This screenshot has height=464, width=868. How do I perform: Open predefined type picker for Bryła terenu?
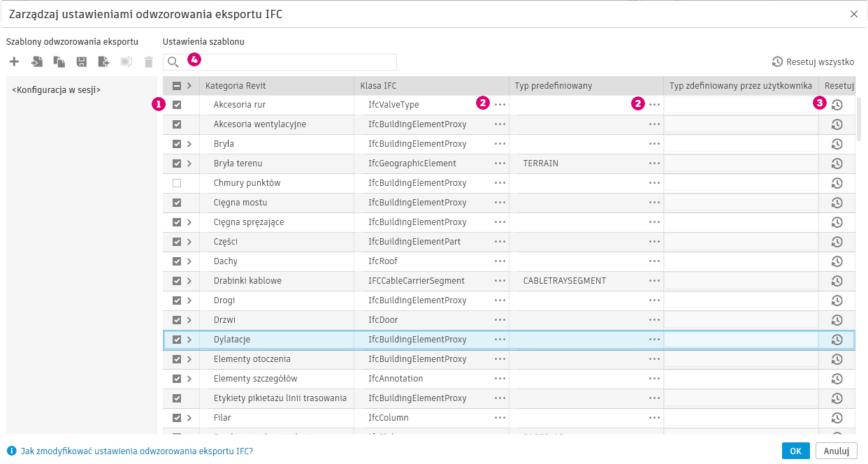(x=654, y=164)
